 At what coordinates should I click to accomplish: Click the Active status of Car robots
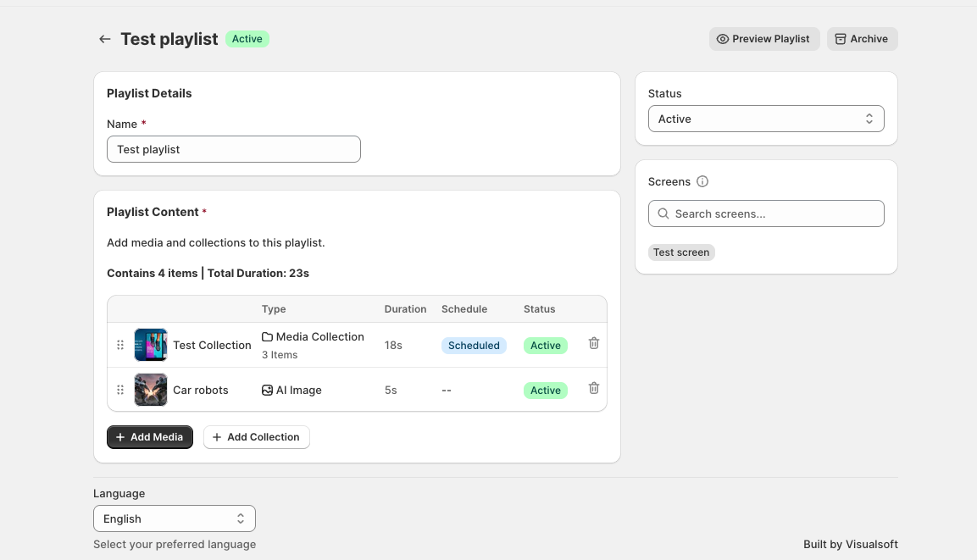click(x=545, y=391)
